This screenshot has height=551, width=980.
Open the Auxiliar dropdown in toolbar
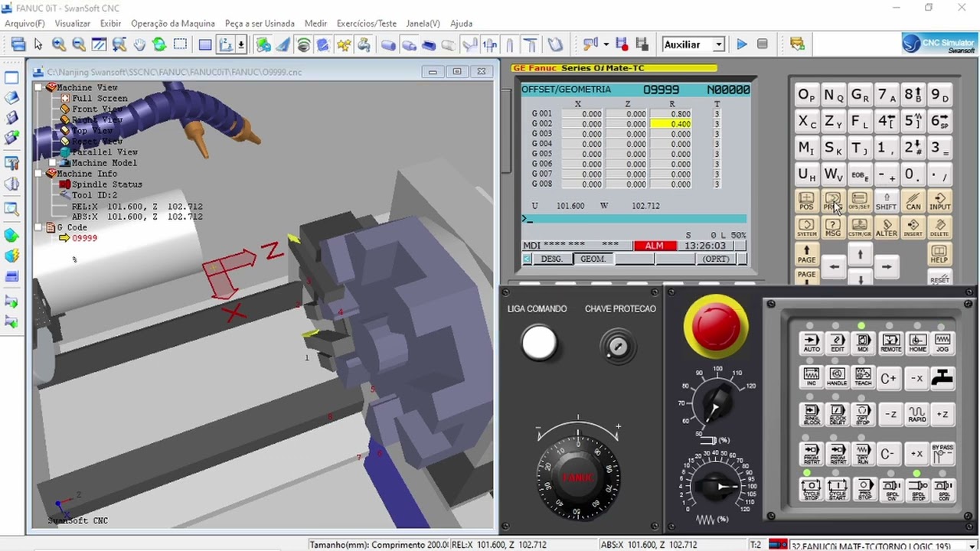pos(719,44)
